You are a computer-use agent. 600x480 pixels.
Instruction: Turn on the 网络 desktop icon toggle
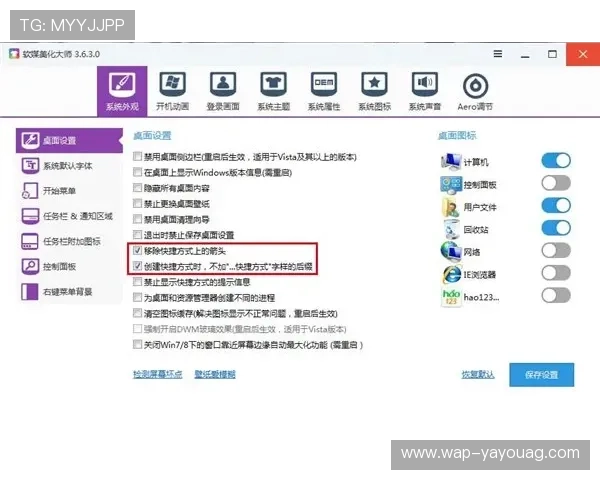[x=556, y=251]
